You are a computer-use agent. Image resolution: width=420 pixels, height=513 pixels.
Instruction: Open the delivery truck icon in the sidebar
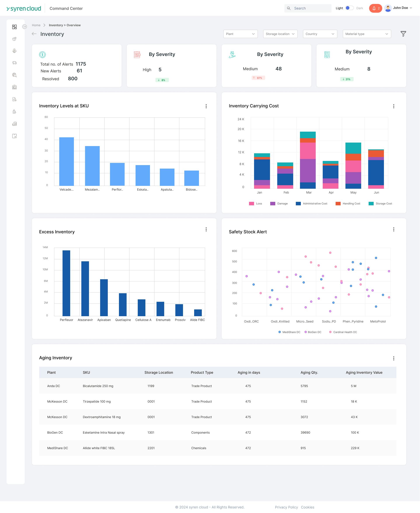[x=14, y=63]
